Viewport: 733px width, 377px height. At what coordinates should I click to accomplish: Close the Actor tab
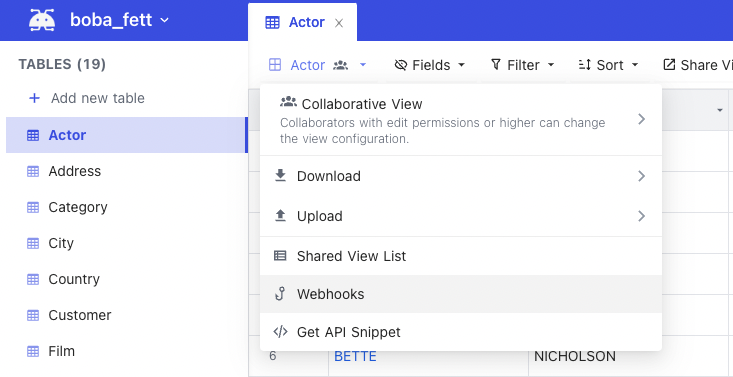[339, 23]
